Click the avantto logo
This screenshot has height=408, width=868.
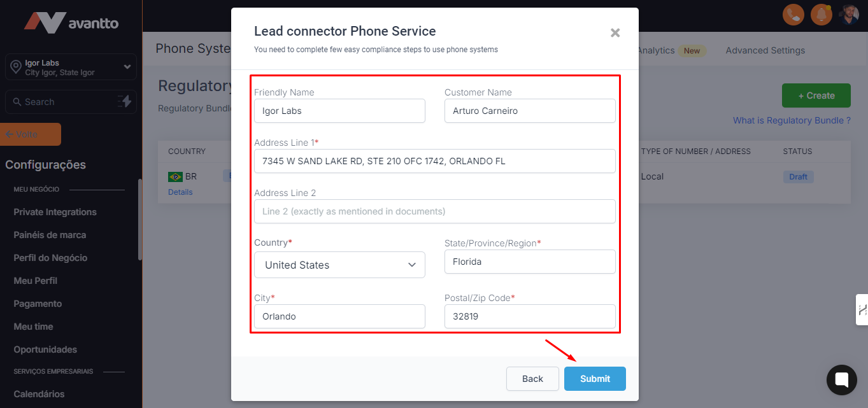[x=71, y=23]
